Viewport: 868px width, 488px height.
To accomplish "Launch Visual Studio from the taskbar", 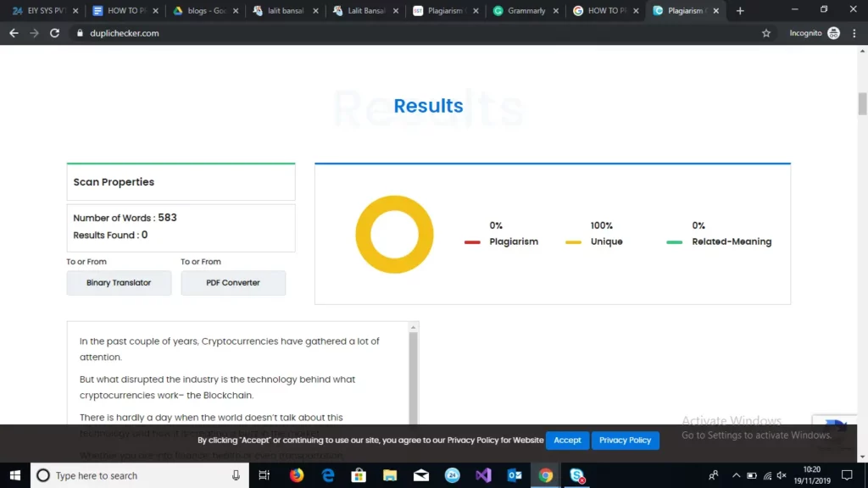I will click(x=483, y=475).
